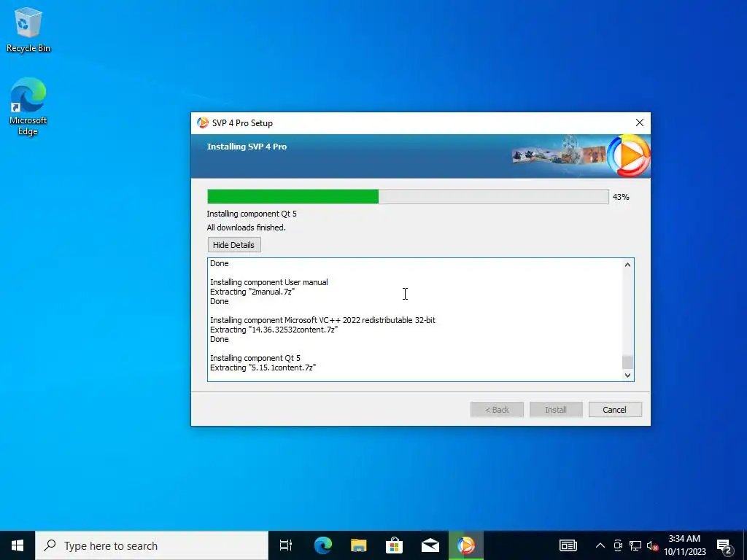Click the 'Installing SVP 4 Pro' header

tap(247, 147)
